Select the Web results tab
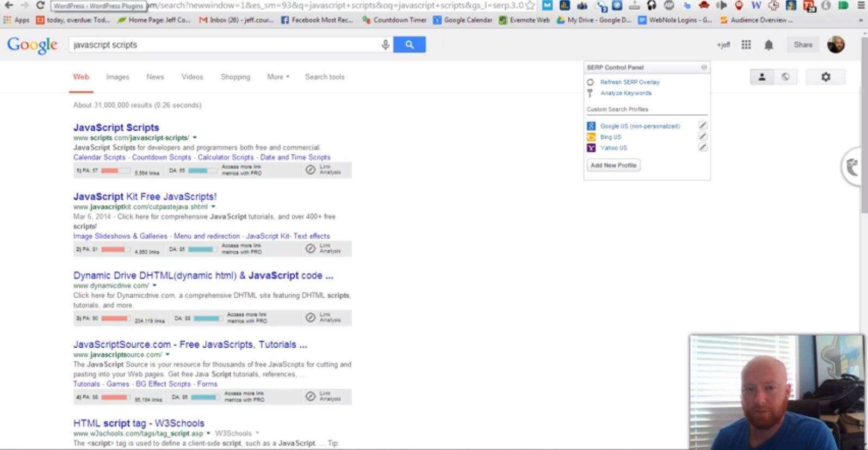Viewport: 868px width, 450px height. pos(81,77)
